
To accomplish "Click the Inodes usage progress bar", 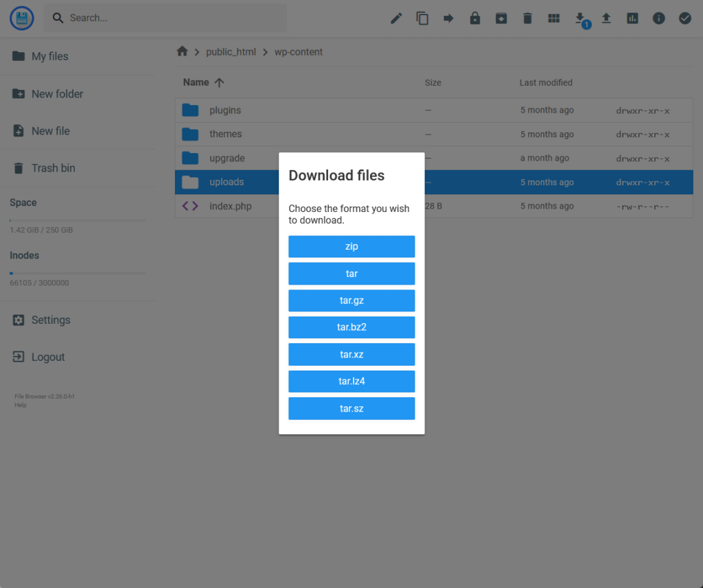I will 78,273.
